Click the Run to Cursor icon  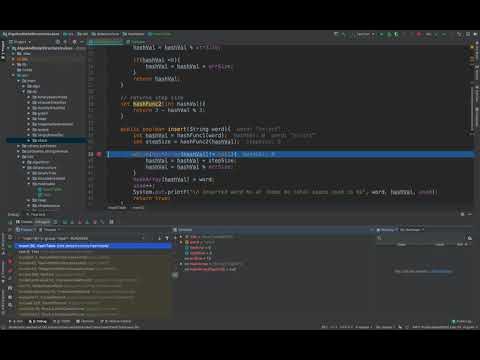102,222
